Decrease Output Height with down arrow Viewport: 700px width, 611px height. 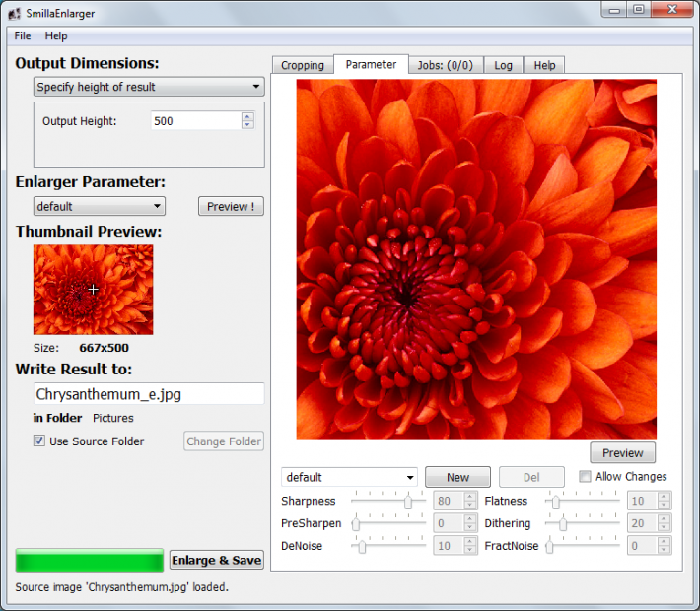point(247,125)
